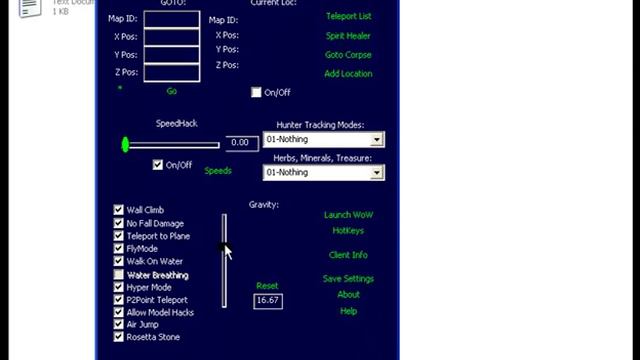Click the SpeedHack 0.00 value box
The width and height of the screenshot is (640, 360).
[x=242, y=143]
